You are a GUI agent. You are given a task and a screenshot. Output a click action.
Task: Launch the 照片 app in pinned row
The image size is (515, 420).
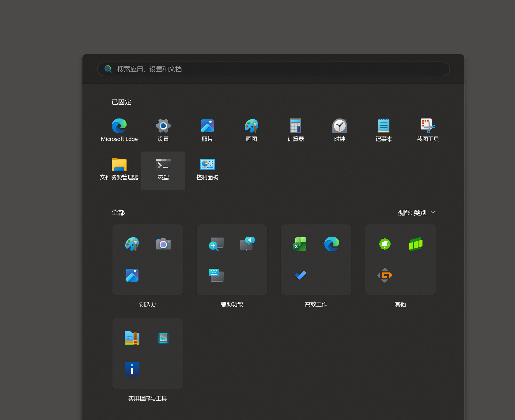click(207, 130)
